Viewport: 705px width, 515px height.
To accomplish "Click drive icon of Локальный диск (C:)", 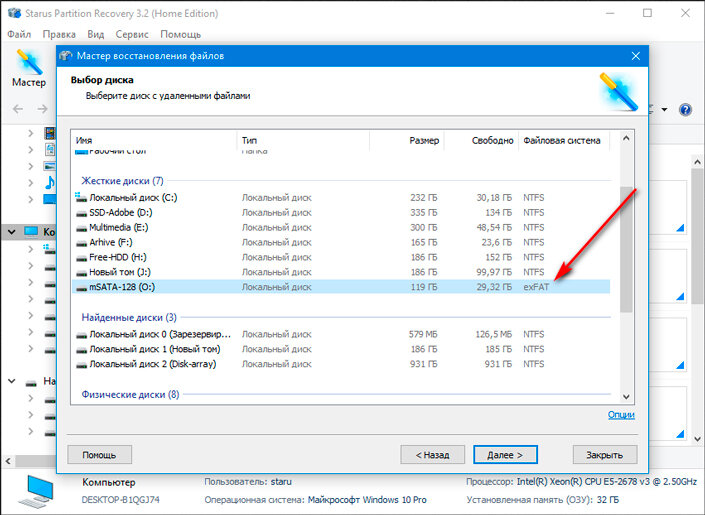I will pos(81,197).
